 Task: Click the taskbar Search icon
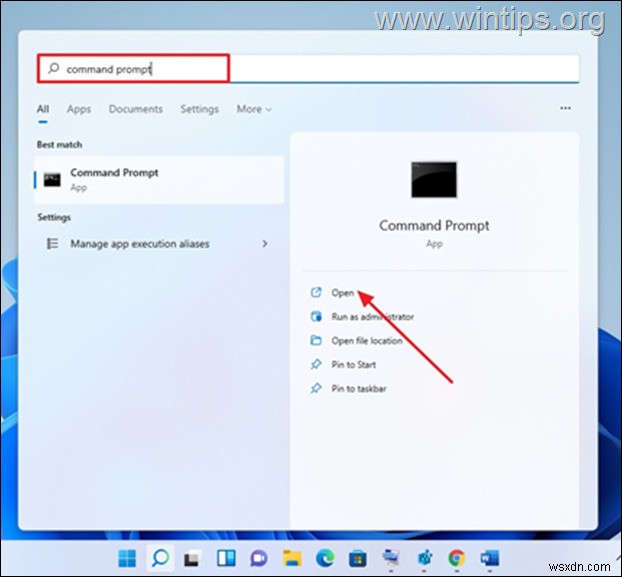160,558
